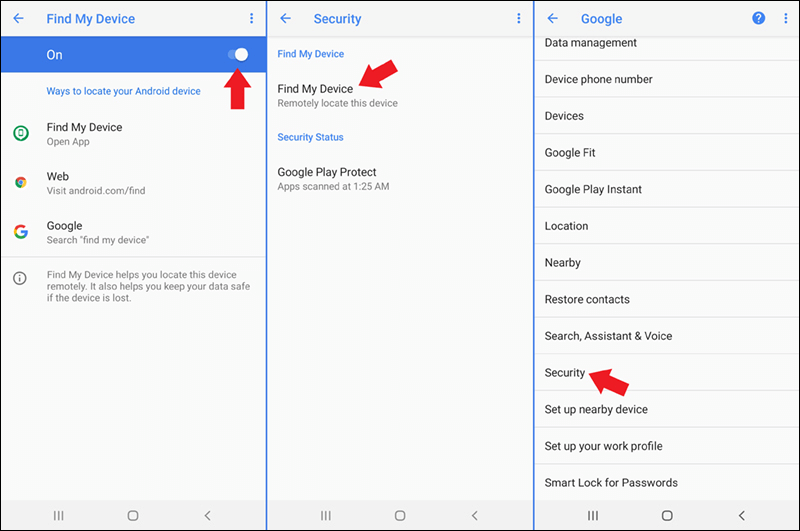Open Smart Lock for Passwords

[x=667, y=483]
